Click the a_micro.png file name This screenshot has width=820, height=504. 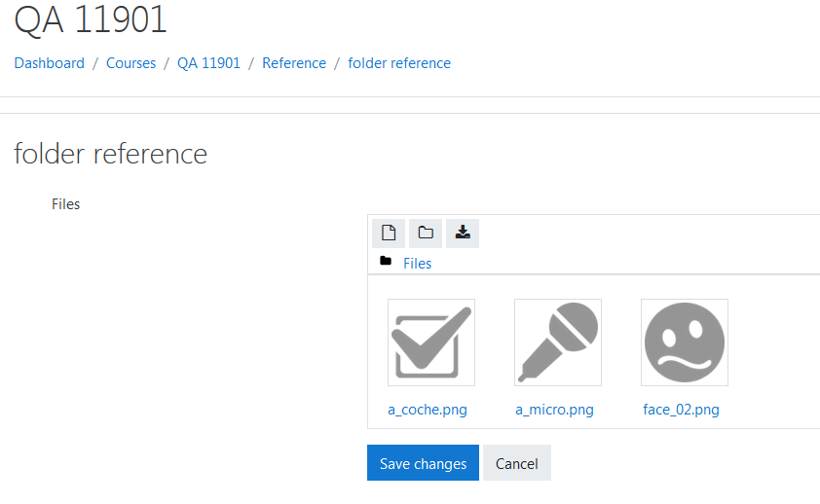[x=554, y=410]
